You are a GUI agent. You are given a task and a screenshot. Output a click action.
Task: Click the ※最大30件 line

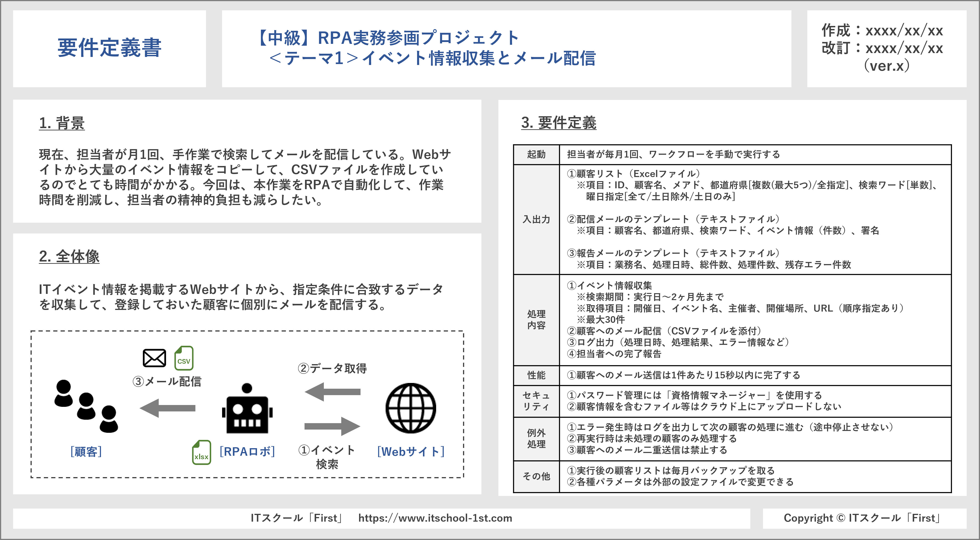pos(601,319)
